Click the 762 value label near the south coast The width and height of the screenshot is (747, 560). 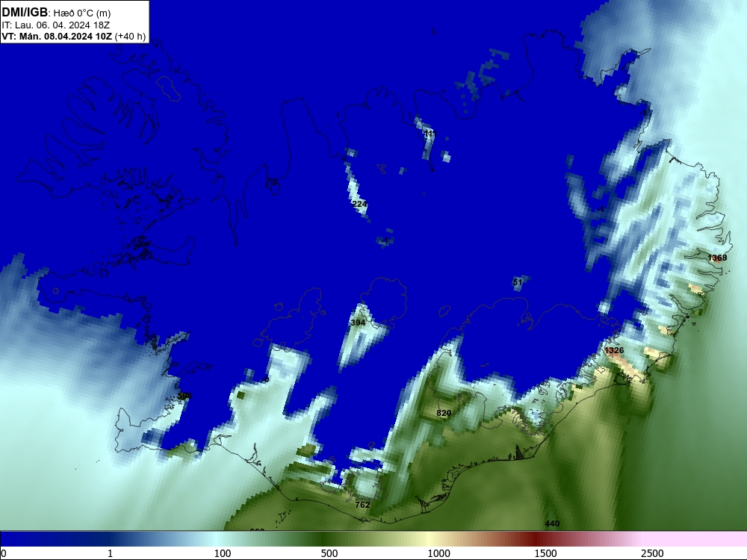[362, 505]
